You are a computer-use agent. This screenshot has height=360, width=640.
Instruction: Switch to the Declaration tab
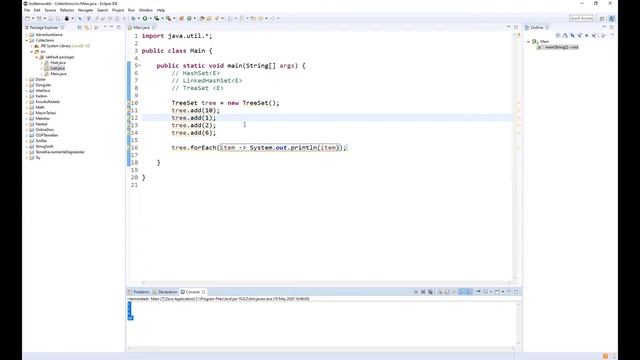click(165, 292)
